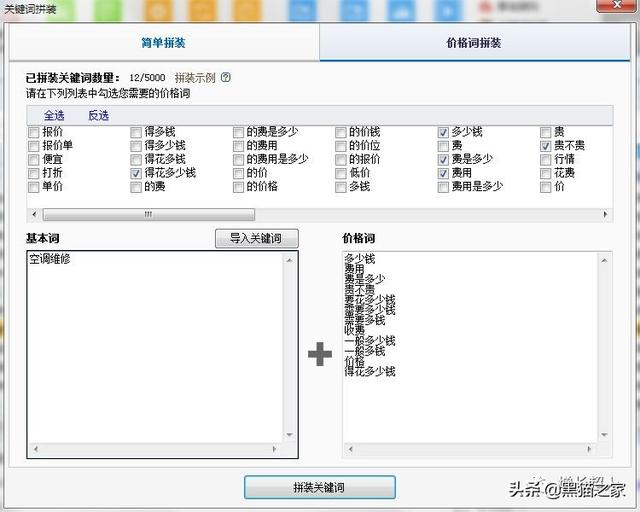Viewport: 640px width, 512px height.
Task: Uncheck the 费是多少 checkbox
Action: pos(443,159)
